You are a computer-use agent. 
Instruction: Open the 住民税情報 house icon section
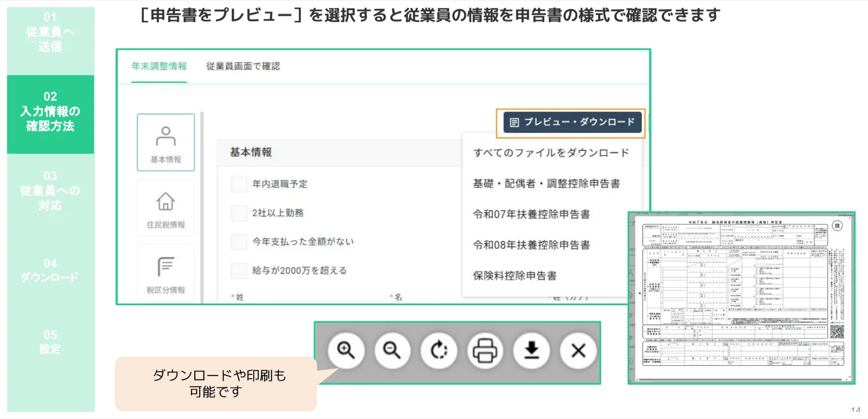[166, 209]
